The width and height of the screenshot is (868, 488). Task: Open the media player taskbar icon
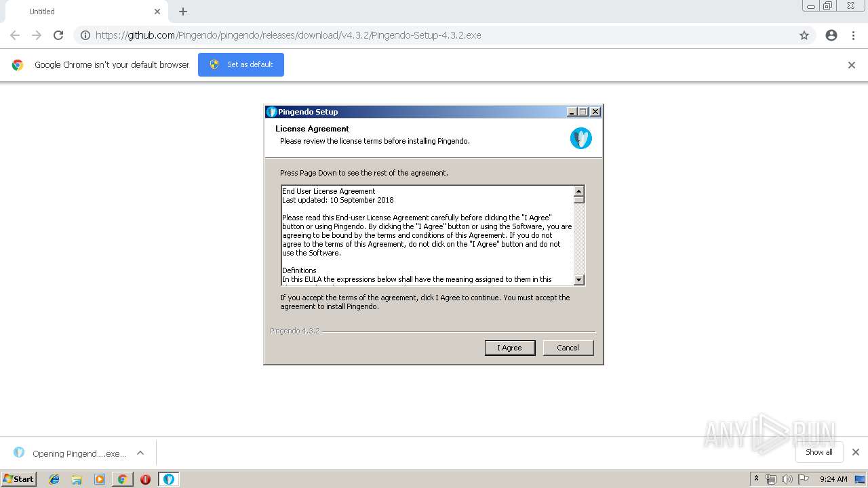(100, 479)
